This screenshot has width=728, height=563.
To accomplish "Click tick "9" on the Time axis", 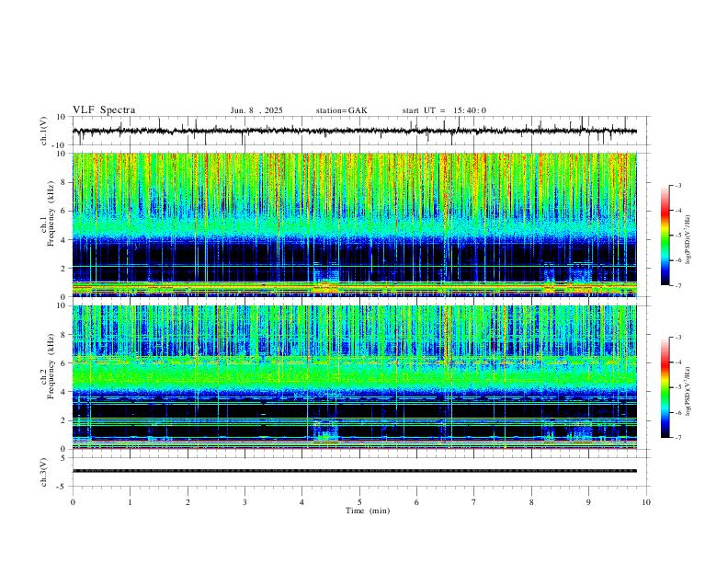I will coord(588,502).
